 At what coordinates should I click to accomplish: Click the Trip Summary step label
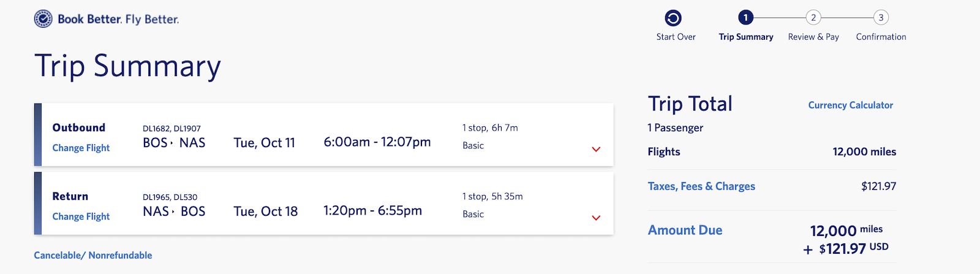click(745, 37)
